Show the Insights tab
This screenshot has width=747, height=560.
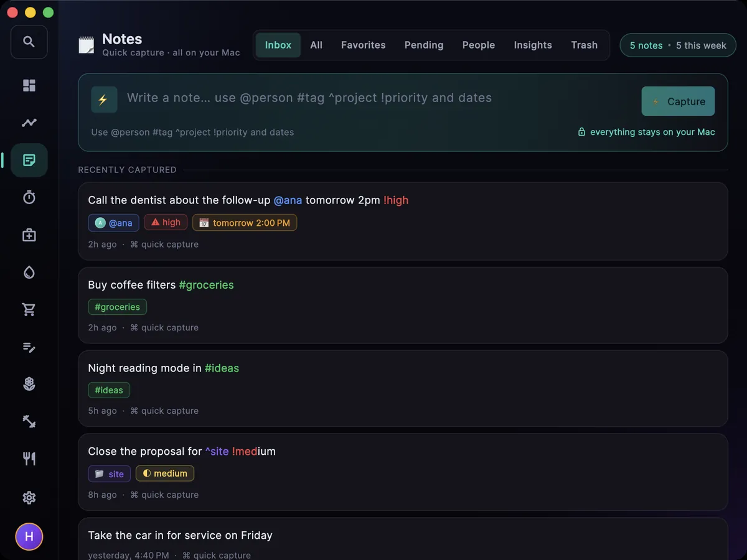[x=533, y=45]
